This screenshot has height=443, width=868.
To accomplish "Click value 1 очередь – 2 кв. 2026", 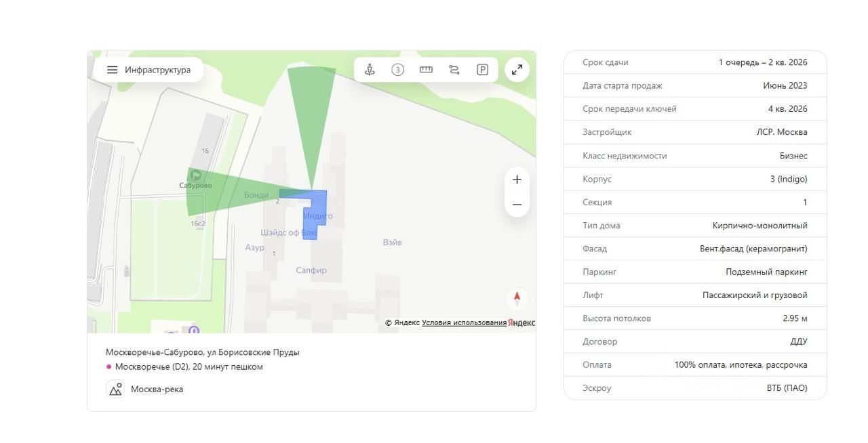I will (x=763, y=62).
